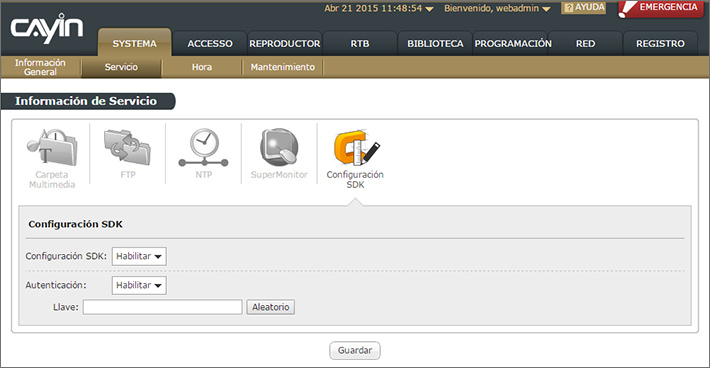Expand the date and time dropdown

(x=379, y=8)
